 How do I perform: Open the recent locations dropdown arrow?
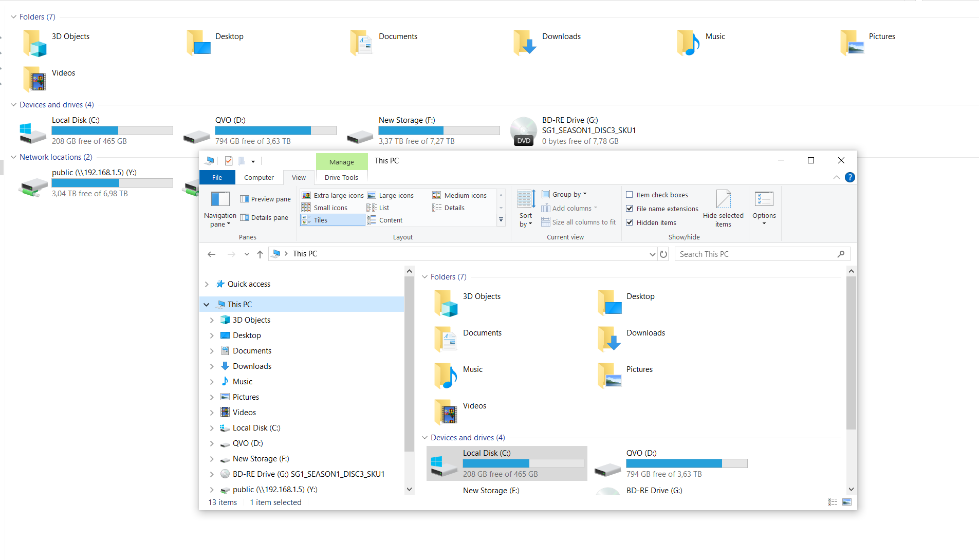coord(247,254)
